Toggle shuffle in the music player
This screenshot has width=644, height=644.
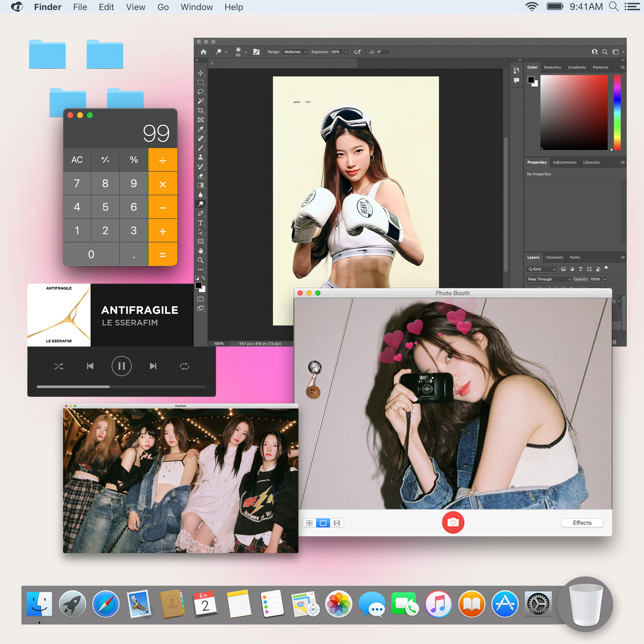point(59,366)
